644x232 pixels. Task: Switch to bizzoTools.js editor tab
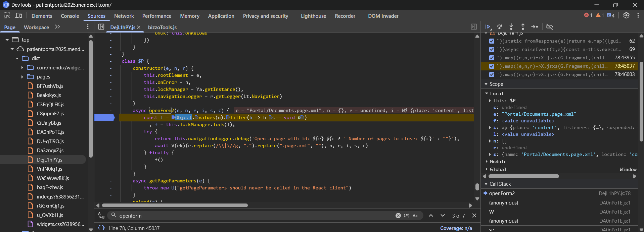point(162,27)
